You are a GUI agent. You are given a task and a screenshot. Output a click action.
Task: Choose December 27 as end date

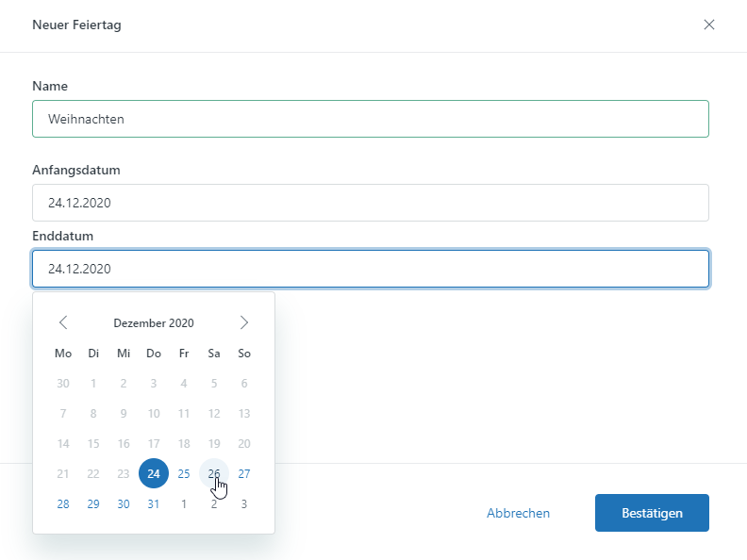click(x=244, y=473)
